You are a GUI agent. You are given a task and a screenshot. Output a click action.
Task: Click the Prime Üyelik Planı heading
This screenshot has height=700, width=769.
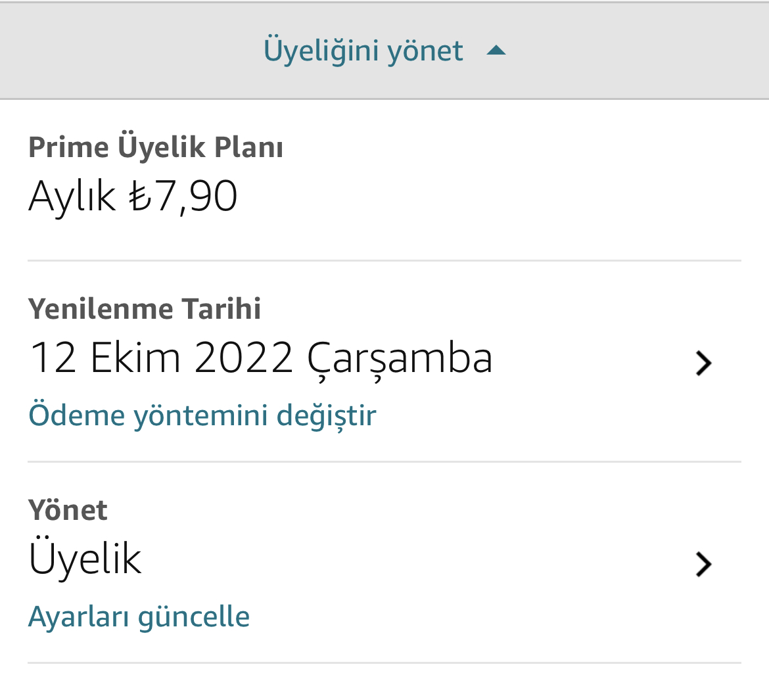click(x=156, y=147)
